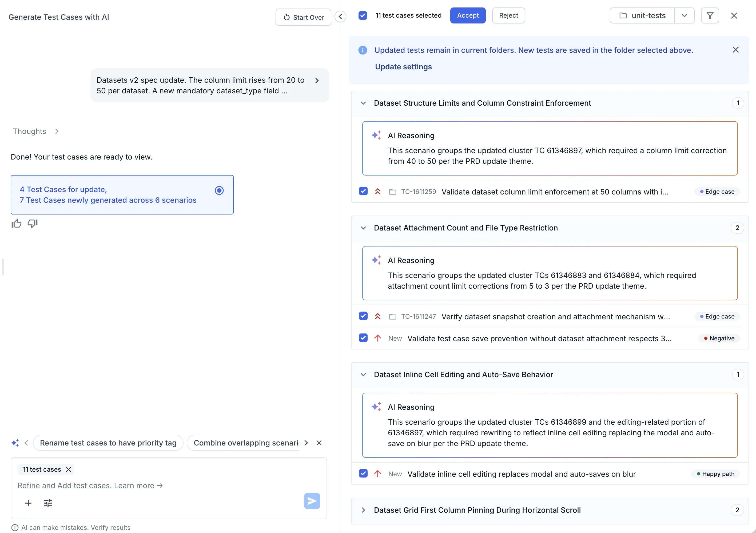Uncheck TC-1611259 test case checkbox
This screenshot has height=533, width=756.
click(363, 191)
